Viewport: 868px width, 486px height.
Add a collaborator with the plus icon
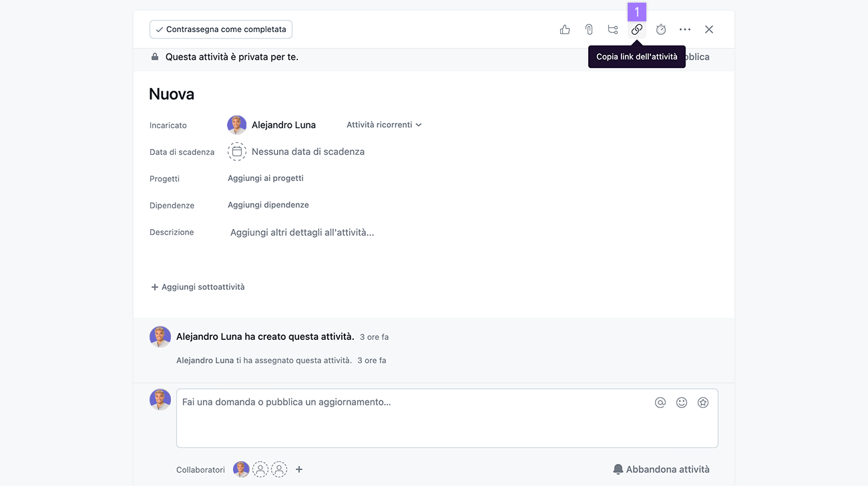pyautogui.click(x=299, y=469)
